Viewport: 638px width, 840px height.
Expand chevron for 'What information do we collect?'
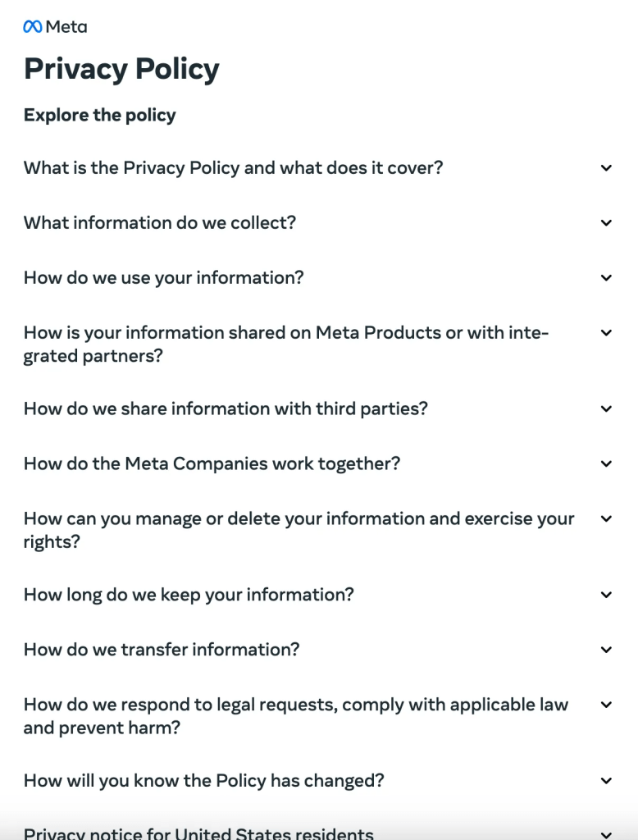606,223
